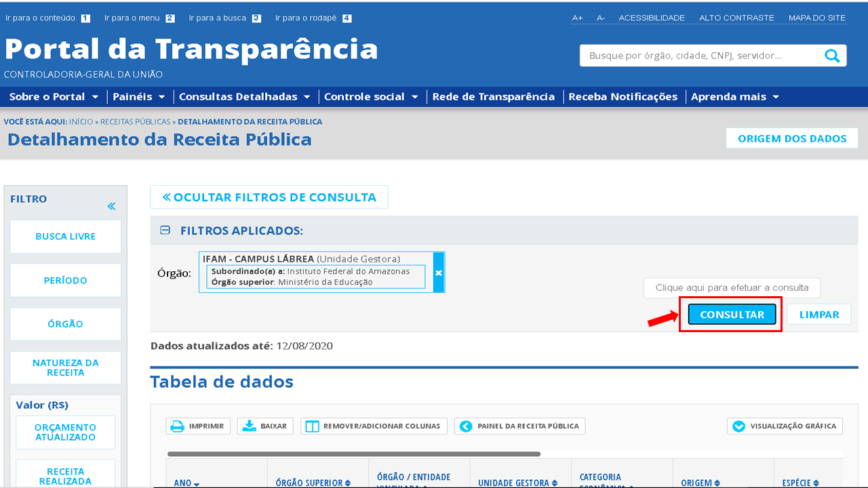Open ORIGEM DOS DADOS
868x488 pixels.
click(792, 138)
